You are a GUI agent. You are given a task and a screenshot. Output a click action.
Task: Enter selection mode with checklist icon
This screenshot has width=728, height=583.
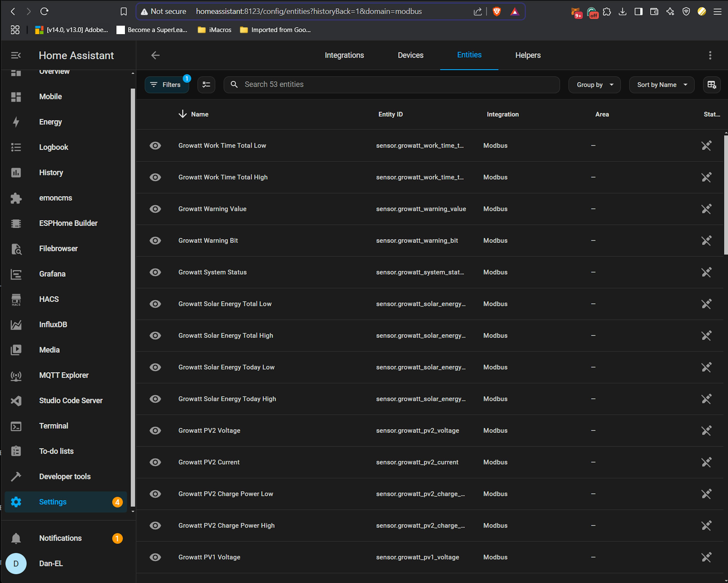[206, 85]
